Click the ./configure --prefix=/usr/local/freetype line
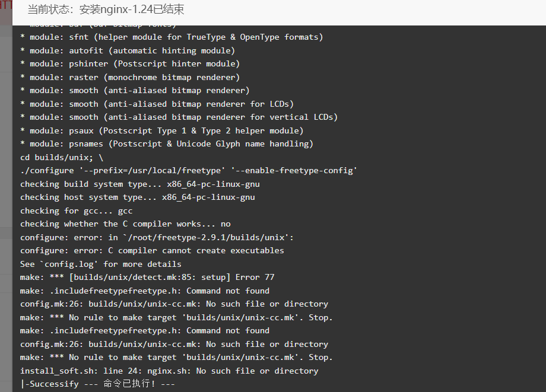 [x=189, y=171]
